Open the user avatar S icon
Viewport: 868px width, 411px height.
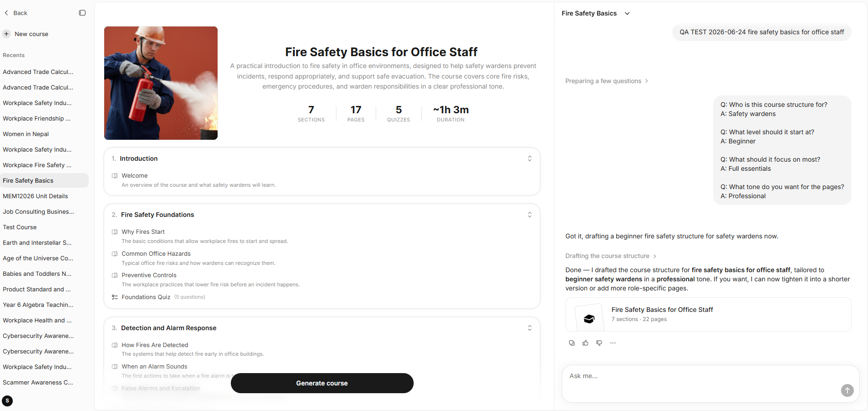pos(7,400)
